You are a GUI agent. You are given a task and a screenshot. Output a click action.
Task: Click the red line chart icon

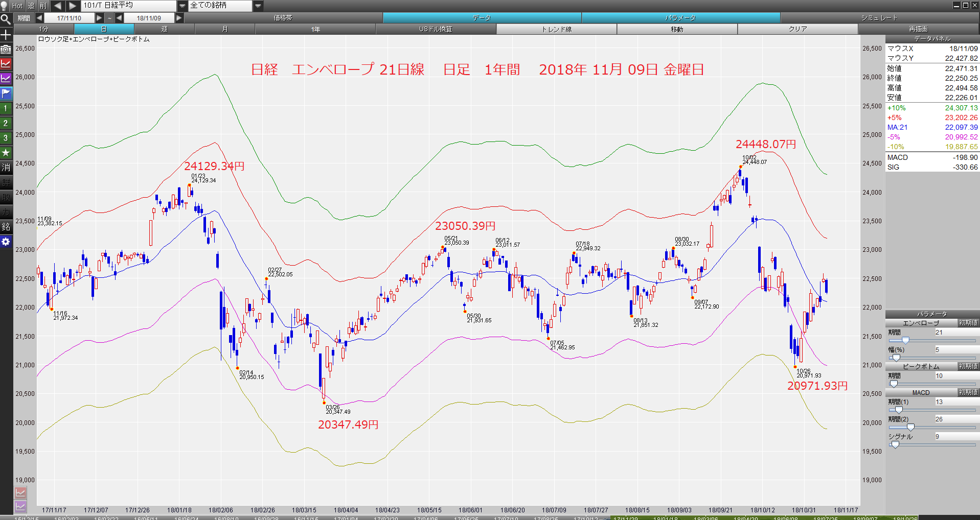click(6, 64)
